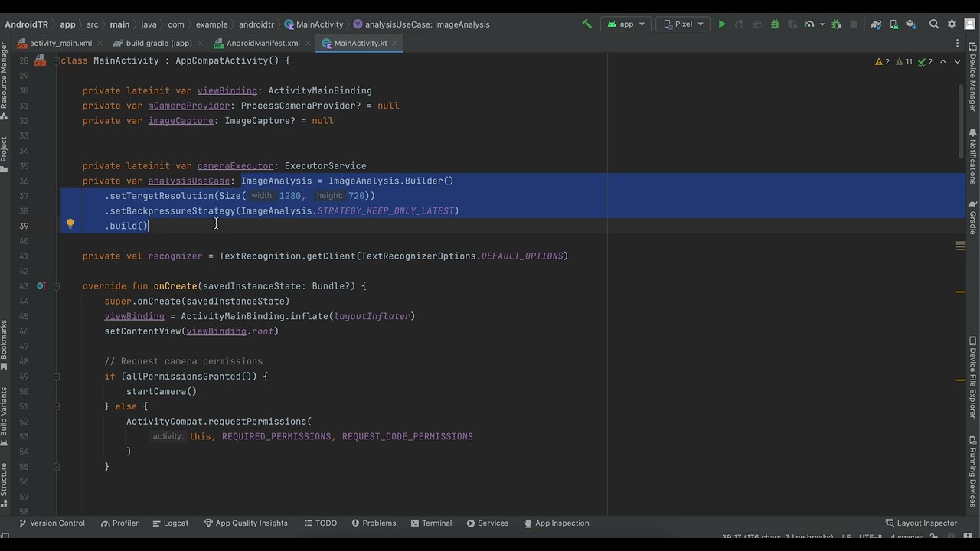Click the analysisUseCase: ImageAnalysis breadcrumb
Image resolution: width=980 pixels, height=551 pixels.
422,24
